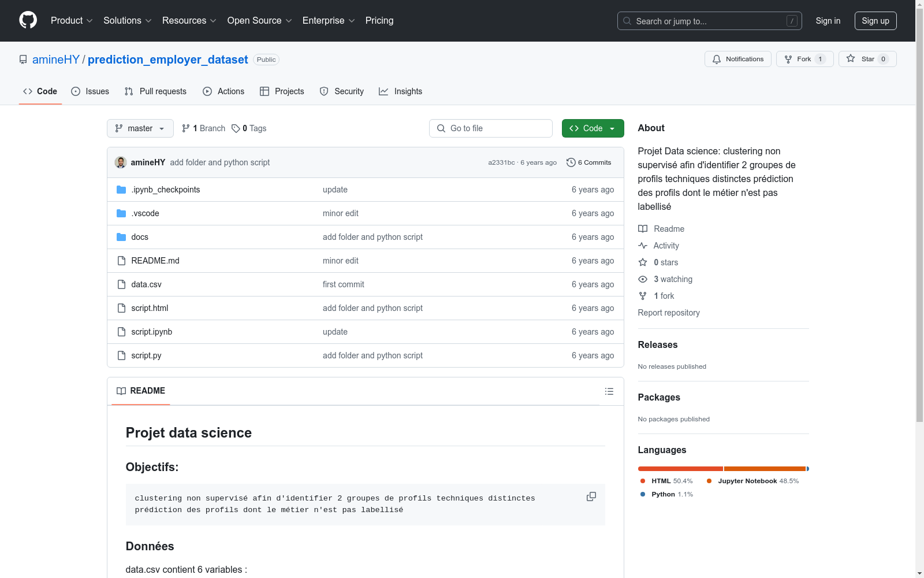This screenshot has width=924, height=578.
Task: Click the Sign up button
Action: pos(875,21)
